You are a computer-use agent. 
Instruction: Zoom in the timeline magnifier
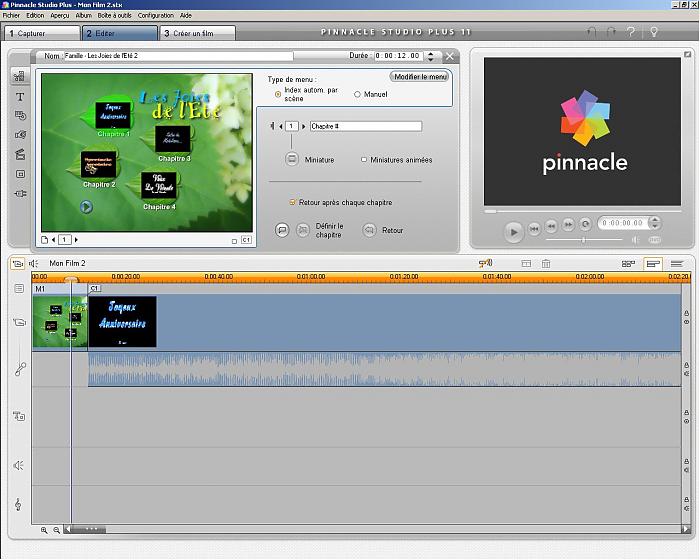pos(44,530)
